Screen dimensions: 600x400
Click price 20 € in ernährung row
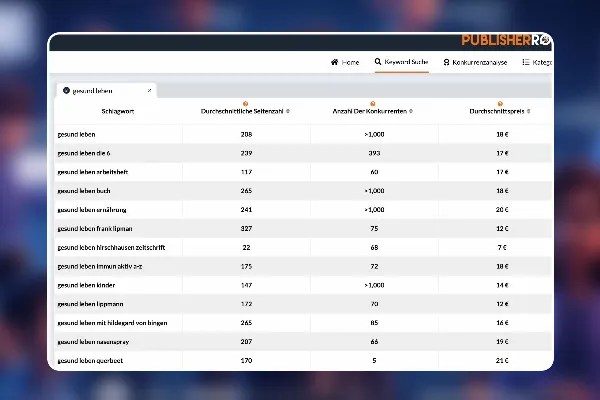coord(502,210)
